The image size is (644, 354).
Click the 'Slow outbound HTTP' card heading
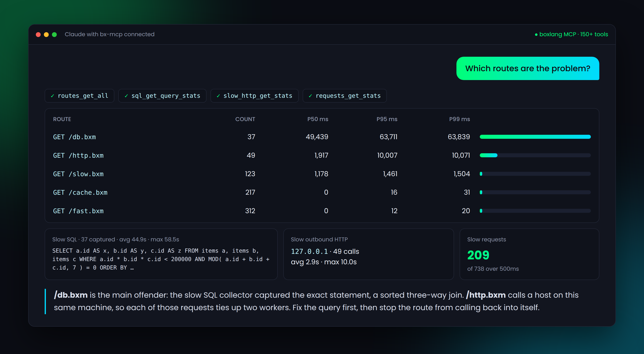pyautogui.click(x=319, y=239)
